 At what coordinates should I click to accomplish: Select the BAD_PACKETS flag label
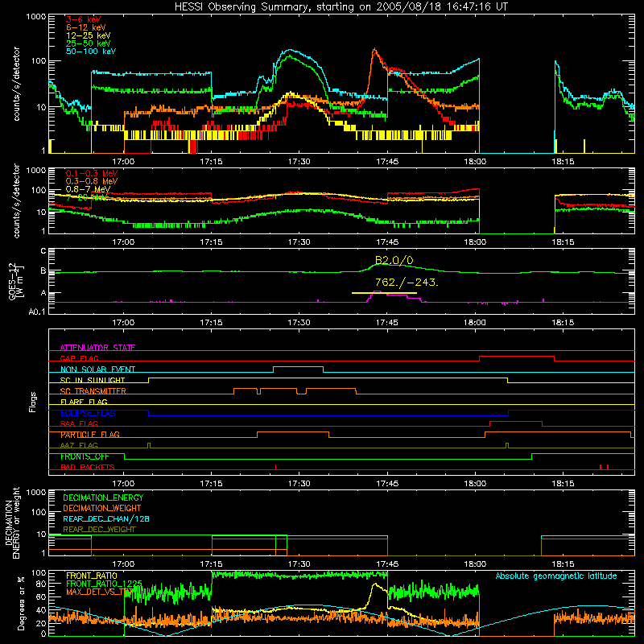click(x=88, y=467)
